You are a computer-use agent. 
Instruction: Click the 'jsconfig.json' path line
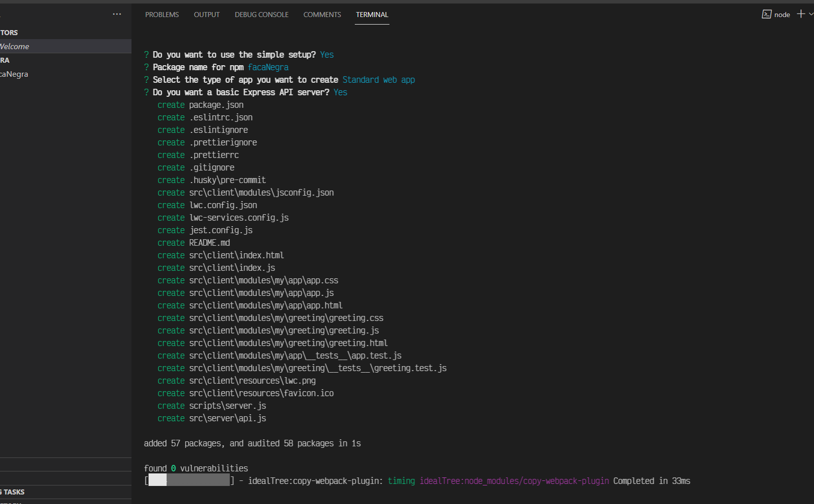coord(245,193)
